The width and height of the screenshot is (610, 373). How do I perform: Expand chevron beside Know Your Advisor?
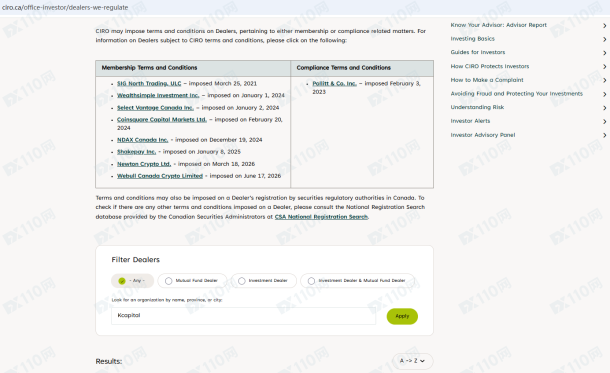point(605,26)
